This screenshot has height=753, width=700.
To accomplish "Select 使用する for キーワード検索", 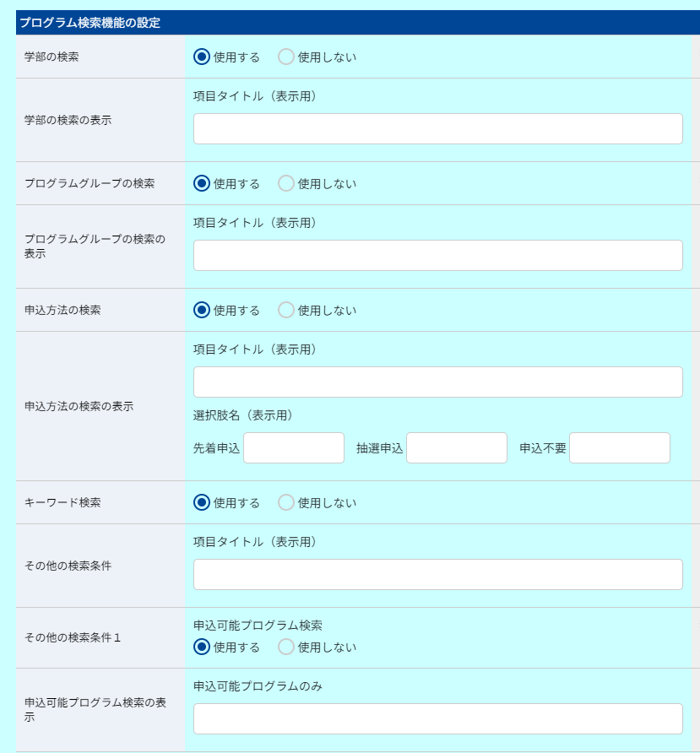I will pos(201,502).
